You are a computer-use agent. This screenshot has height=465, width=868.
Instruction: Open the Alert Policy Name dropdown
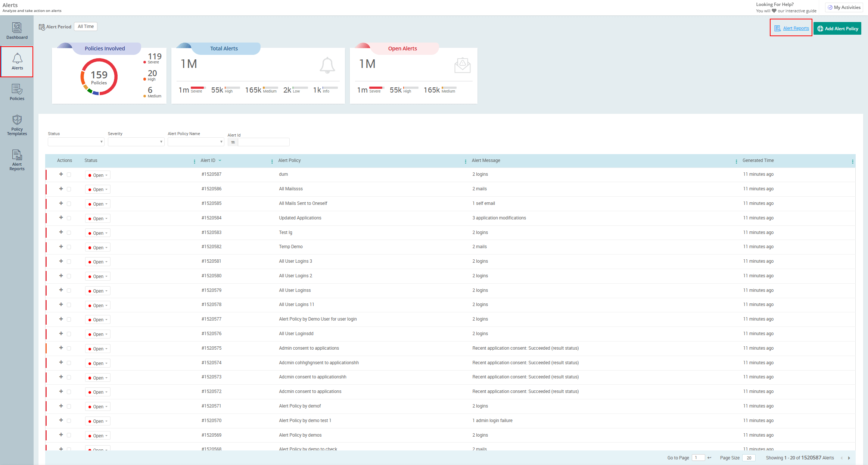[196, 142]
